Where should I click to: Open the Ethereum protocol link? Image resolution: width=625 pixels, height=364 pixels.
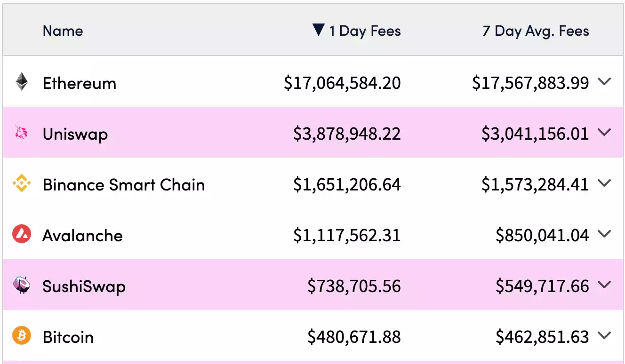coord(79,83)
